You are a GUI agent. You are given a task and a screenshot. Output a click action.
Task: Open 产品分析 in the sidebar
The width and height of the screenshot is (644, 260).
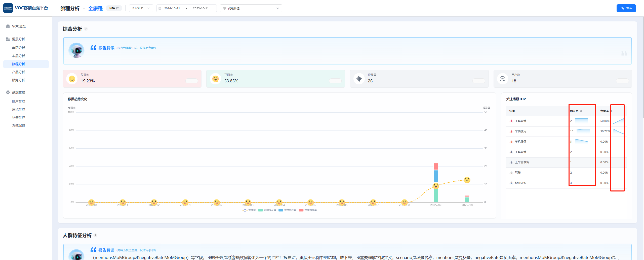[19, 72]
